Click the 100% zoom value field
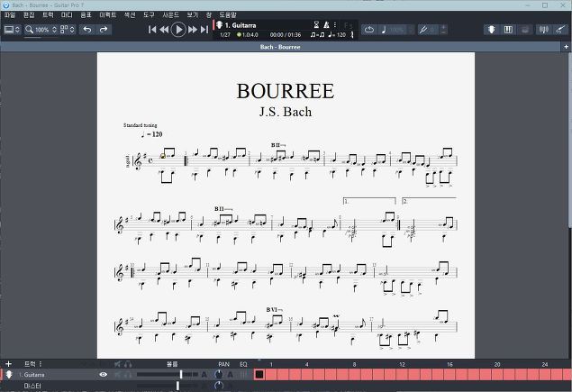The height and width of the screenshot is (392, 572). tap(42, 30)
